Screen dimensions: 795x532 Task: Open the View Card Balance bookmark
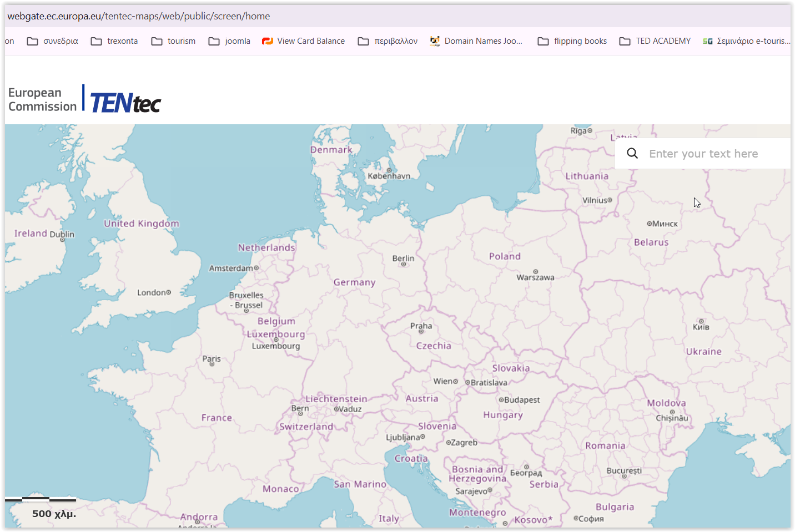coord(303,41)
